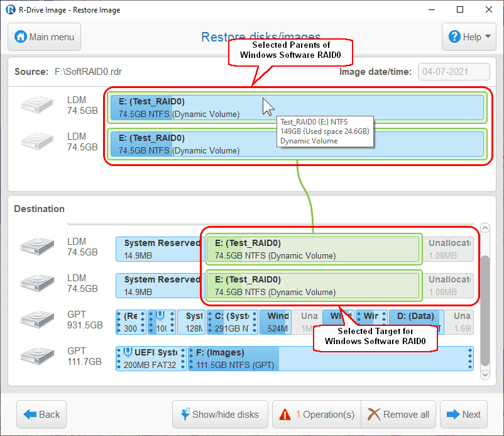Viewport: 504px width, 436px height.
Task: Click the GPT 931.5GB disk label
Action: [x=85, y=320]
